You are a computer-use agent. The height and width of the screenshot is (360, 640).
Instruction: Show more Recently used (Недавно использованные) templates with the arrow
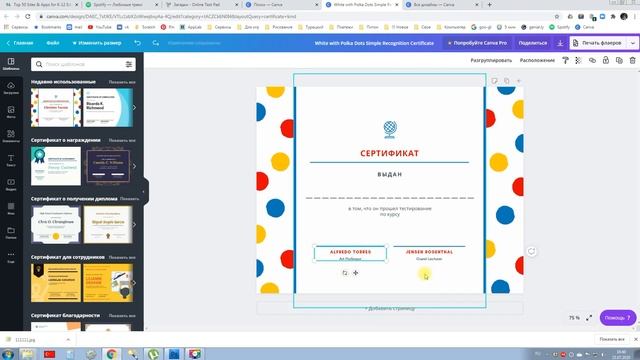point(134,108)
